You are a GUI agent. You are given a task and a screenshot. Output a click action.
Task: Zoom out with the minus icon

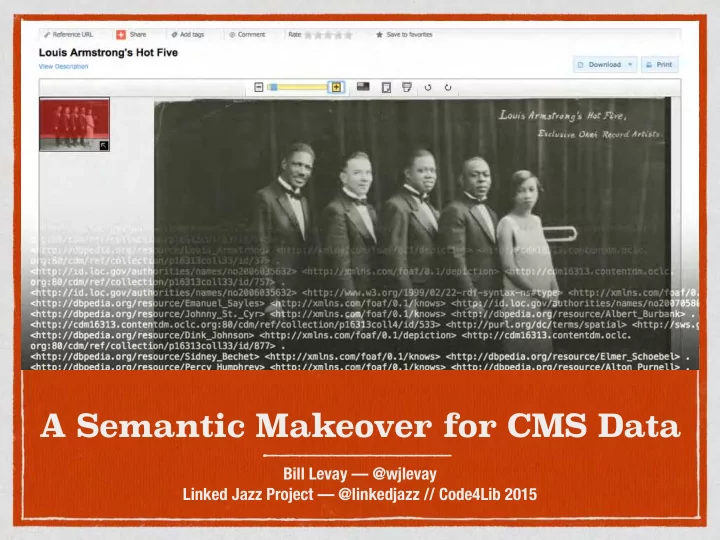(x=259, y=87)
